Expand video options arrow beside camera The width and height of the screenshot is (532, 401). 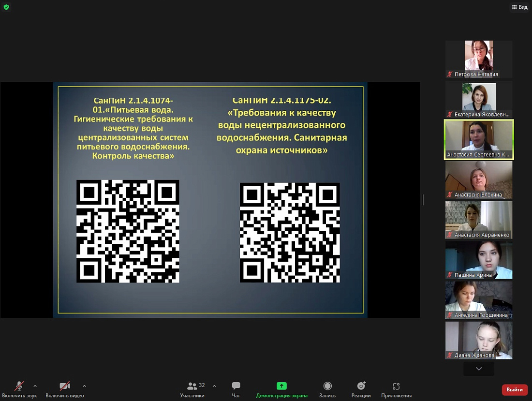point(84,386)
